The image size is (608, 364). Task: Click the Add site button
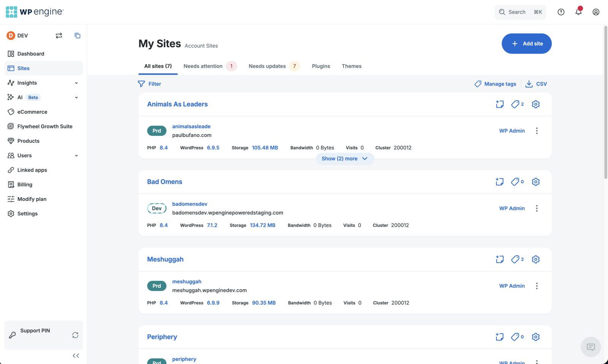coord(526,44)
